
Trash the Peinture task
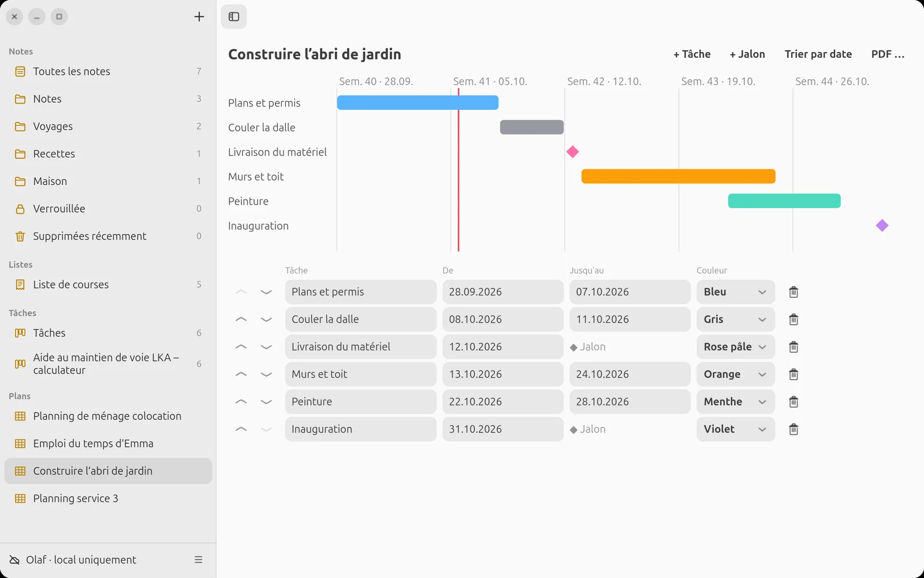(x=793, y=402)
